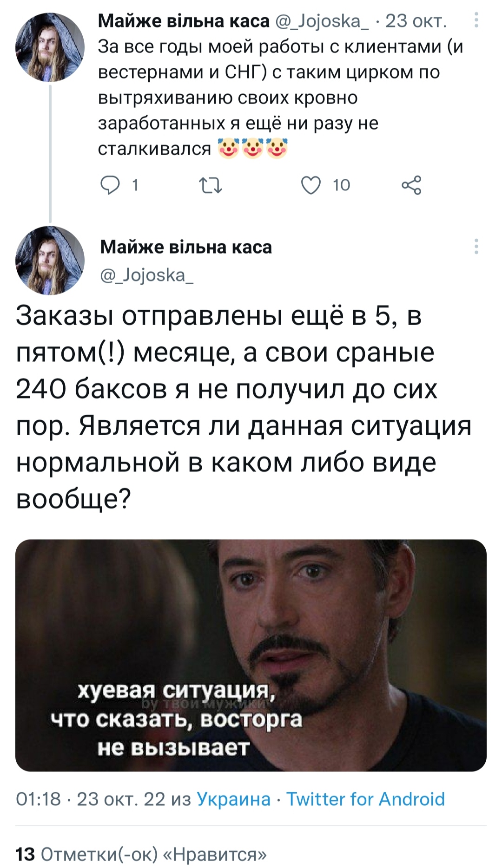502x868 pixels.
Task: Tap the reply count 1 on first tweet
Action: (135, 185)
